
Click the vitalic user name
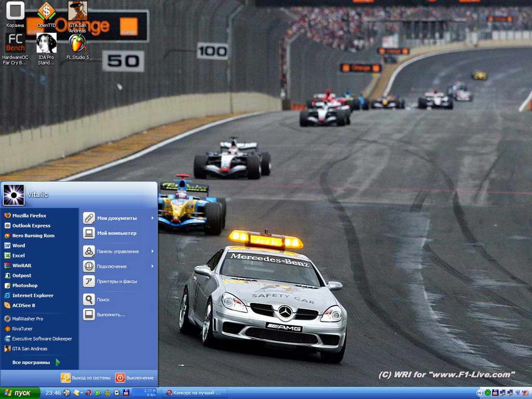click(38, 194)
